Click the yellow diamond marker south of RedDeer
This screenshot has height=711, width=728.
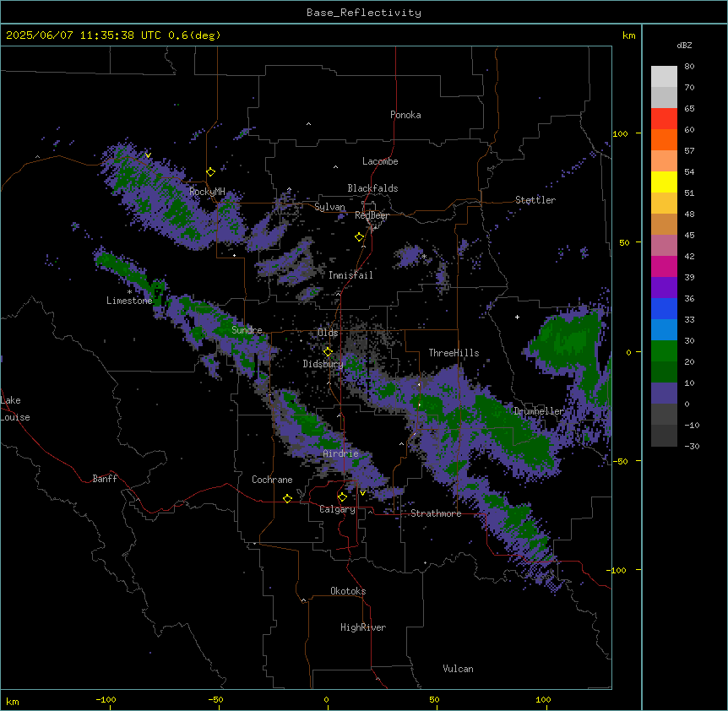coord(359,237)
